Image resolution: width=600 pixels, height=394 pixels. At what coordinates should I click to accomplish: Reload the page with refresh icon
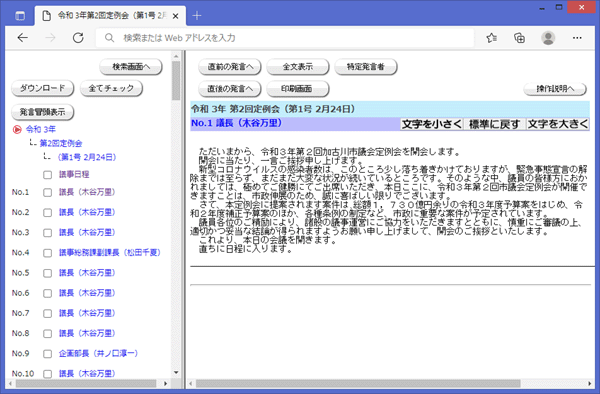point(78,37)
